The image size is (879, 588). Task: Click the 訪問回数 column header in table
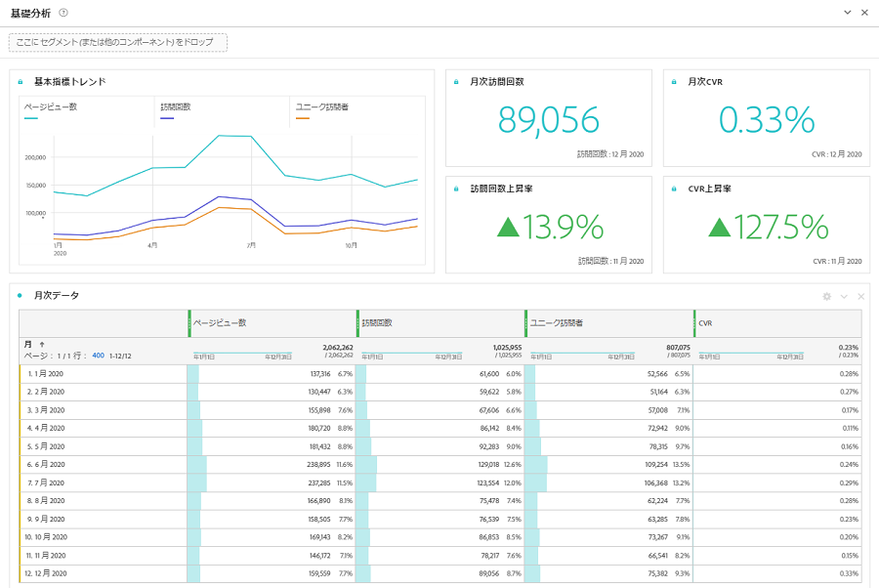click(x=440, y=323)
